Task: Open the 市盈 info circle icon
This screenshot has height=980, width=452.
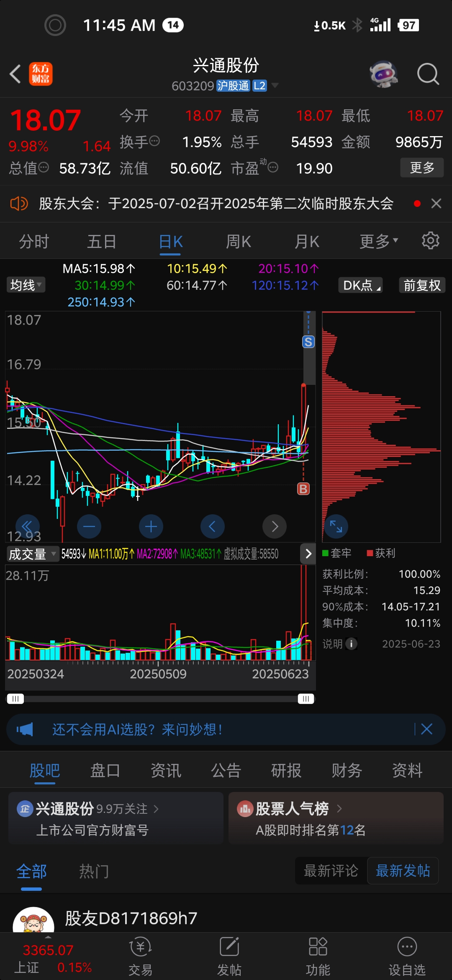Action: (273, 168)
